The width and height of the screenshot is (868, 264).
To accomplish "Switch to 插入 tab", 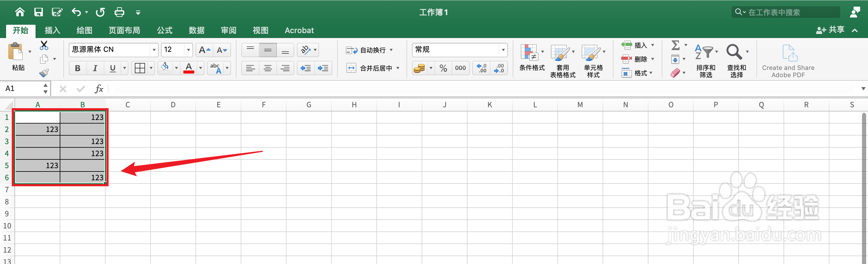I will click(52, 31).
